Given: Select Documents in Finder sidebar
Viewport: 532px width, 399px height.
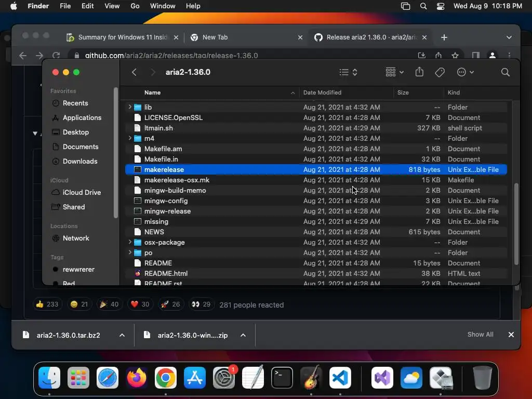Looking at the screenshot, I should (81, 147).
